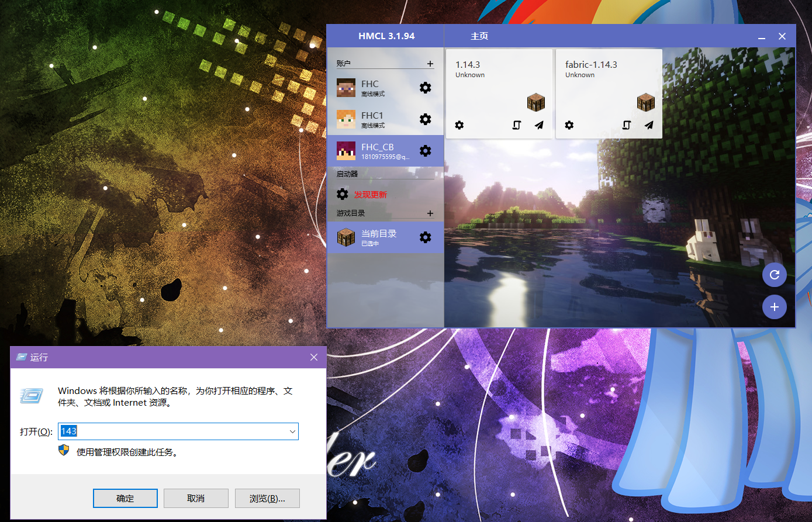Open settings gear for FHC_CB account
Viewport: 812px width, 522px height.
pos(425,151)
